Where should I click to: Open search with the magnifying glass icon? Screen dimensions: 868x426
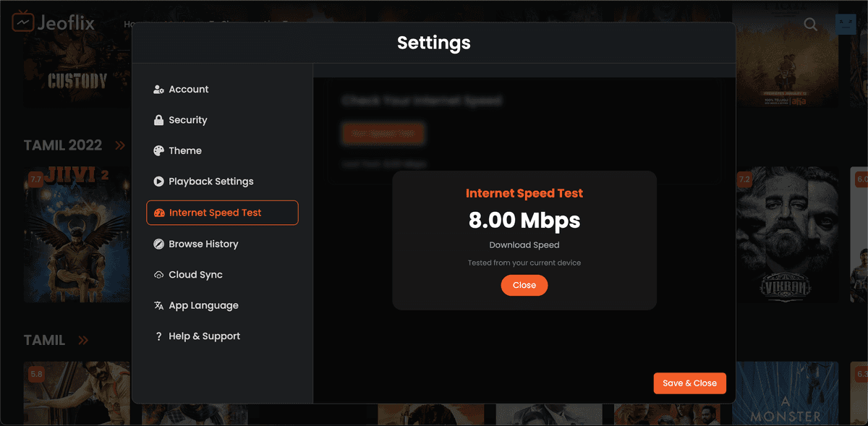tap(810, 24)
